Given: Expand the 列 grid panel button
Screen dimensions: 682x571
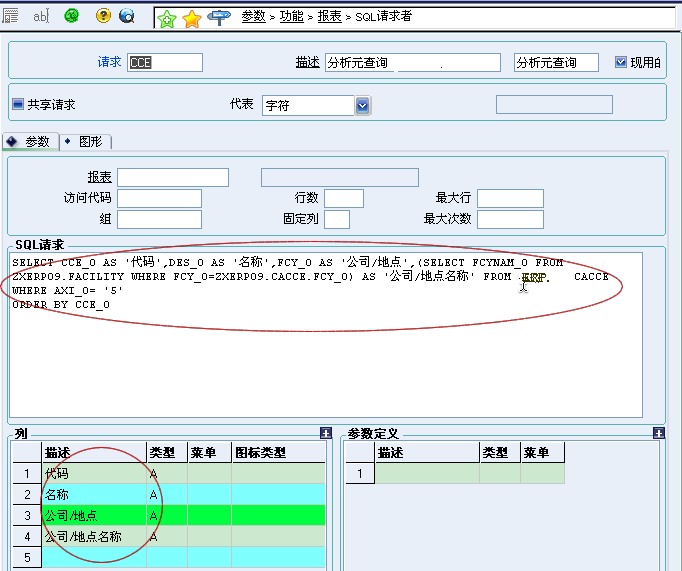Looking at the screenshot, I should (325, 433).
